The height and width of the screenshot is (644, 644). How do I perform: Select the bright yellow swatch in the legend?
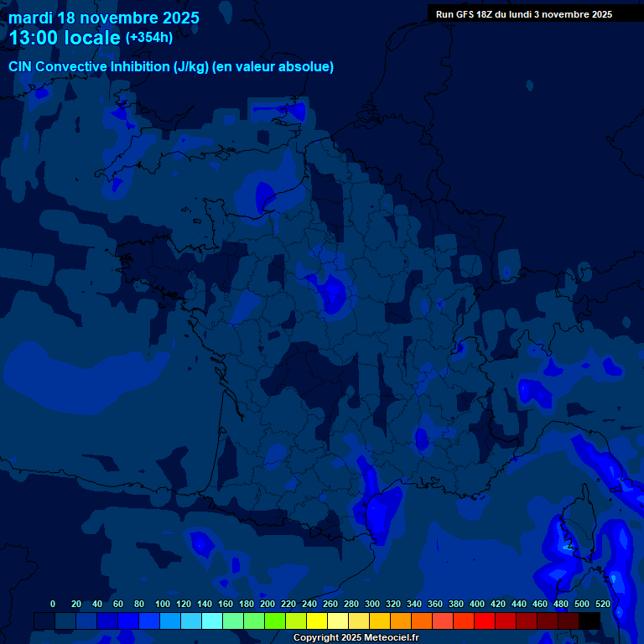317,621
